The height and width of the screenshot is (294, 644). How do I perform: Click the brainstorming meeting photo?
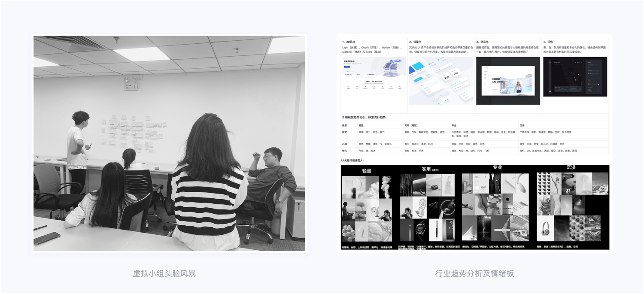pyautogui.click(x=169, y=143)
